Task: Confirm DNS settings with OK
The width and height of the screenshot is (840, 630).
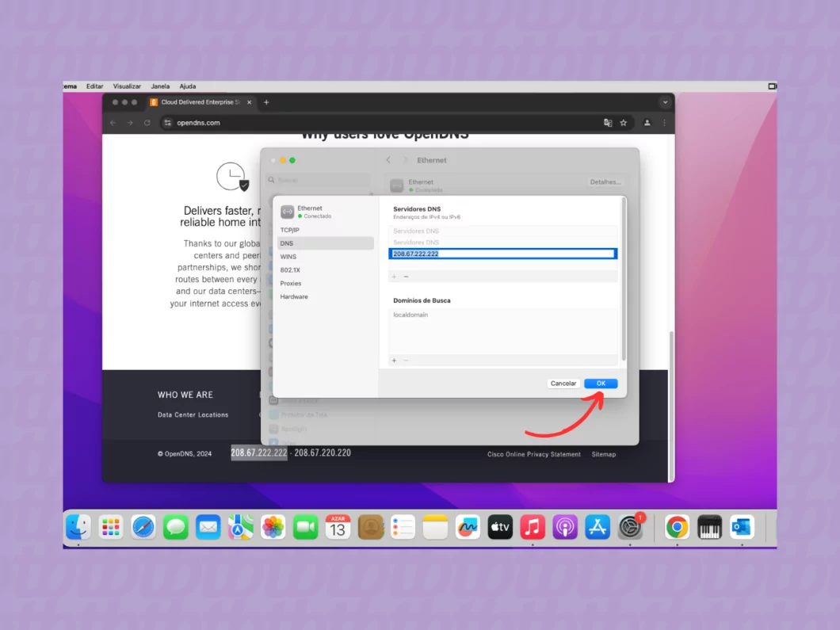Action: [601, 384]
